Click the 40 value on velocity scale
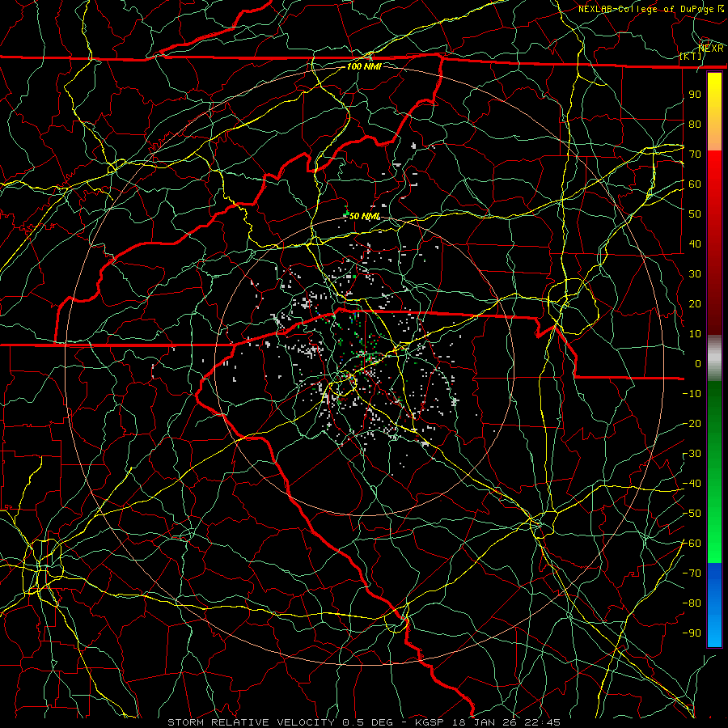Viewport: 728px width, 728px height. click(x=695, y=243)
